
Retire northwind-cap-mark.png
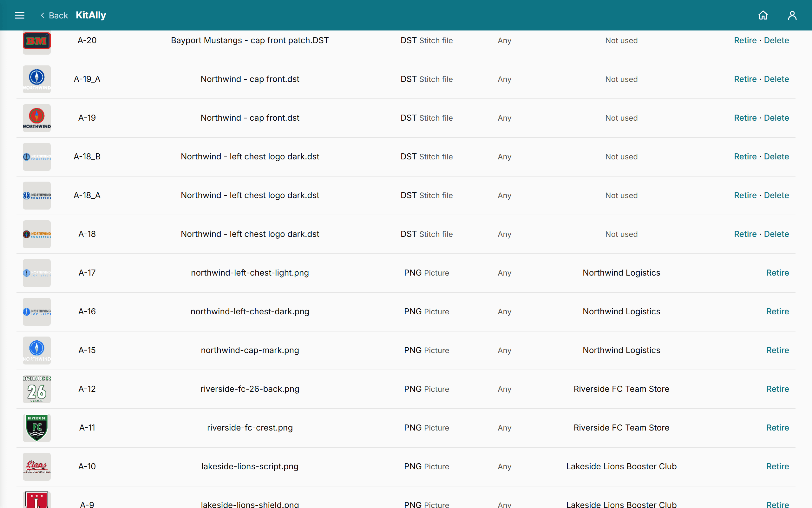click(777, 350)
